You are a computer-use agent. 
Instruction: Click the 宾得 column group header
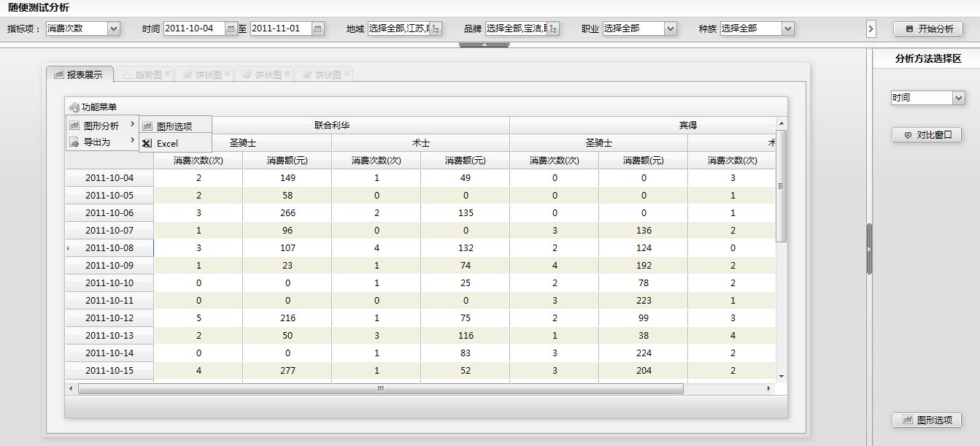688,125
